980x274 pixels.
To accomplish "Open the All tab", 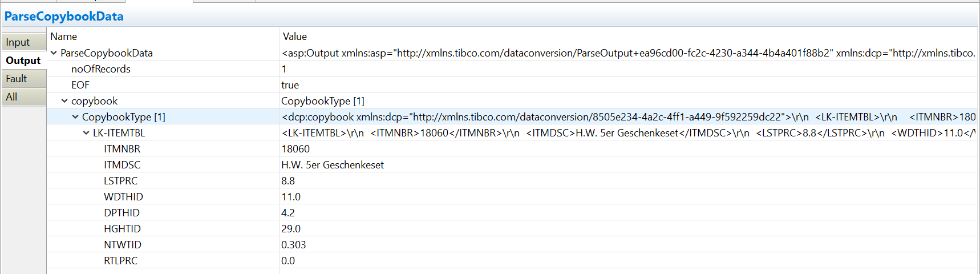I will pos(23,97).
